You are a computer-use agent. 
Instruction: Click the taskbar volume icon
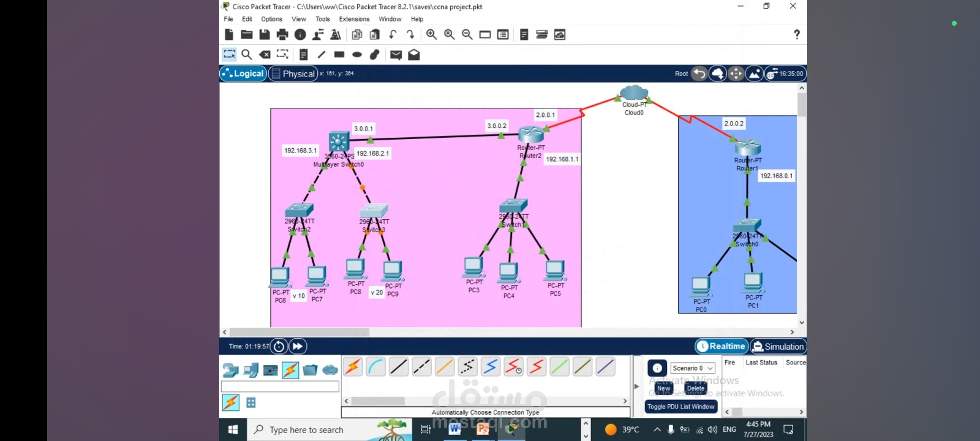[713, 430]
